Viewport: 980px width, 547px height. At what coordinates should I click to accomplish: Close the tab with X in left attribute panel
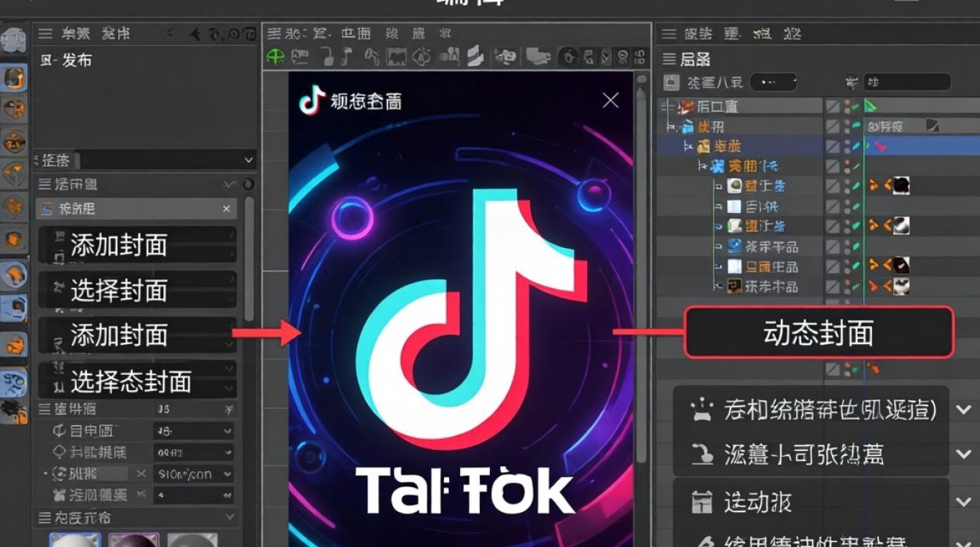tap(226, 209)
